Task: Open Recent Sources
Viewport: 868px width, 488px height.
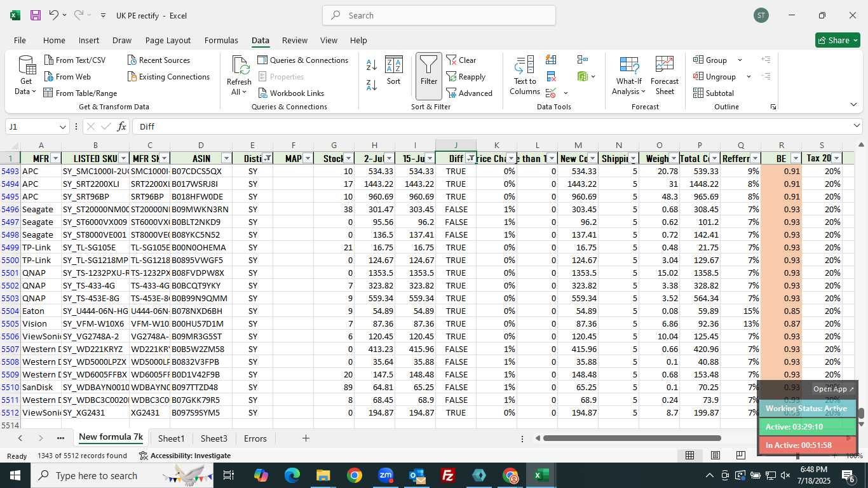Action: pyautogui.click(x=158, y=60)
